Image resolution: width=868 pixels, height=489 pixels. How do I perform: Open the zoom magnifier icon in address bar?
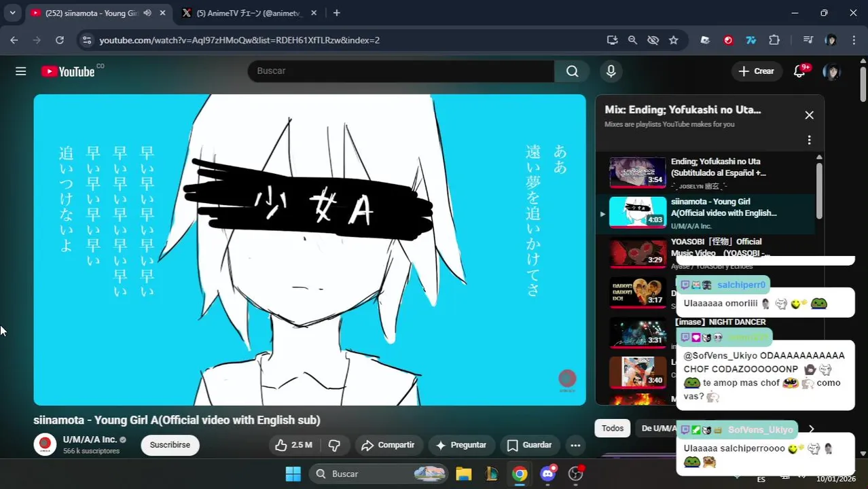tap(632, 40)
